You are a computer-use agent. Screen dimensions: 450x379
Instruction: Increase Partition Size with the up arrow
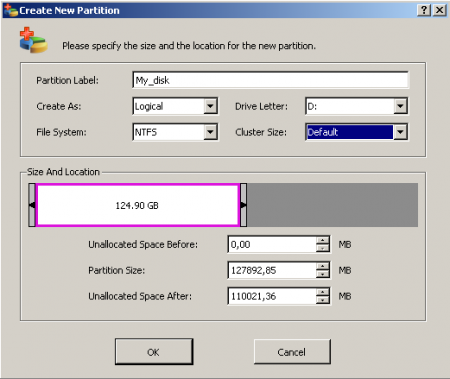tap(322, 266)
